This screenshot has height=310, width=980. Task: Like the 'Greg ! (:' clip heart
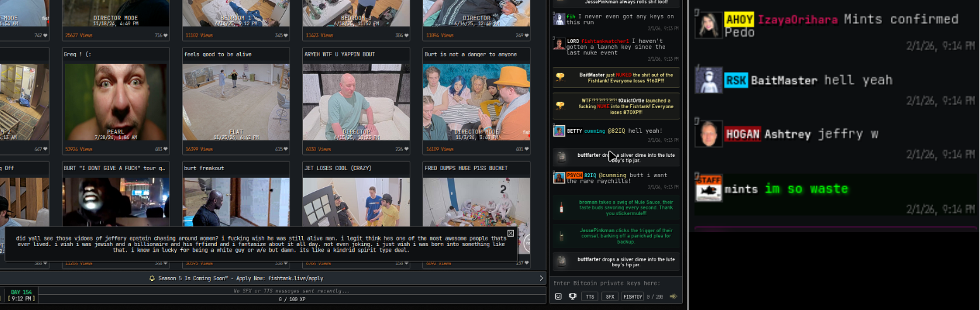click(165, 149)
